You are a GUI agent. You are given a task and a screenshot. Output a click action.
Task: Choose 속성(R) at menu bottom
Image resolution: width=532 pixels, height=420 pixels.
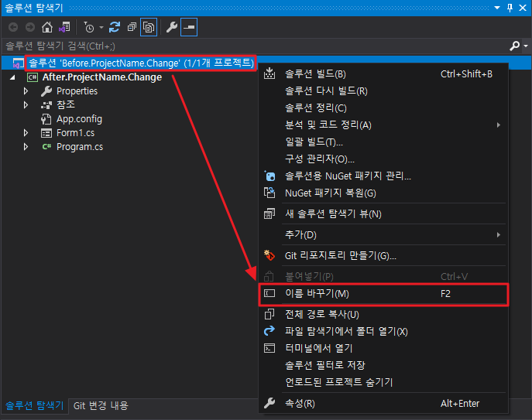383,404
